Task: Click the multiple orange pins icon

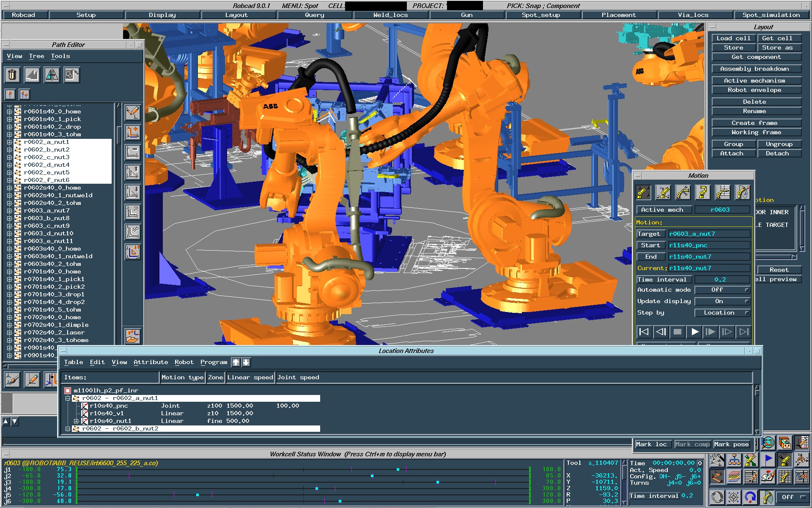Action: pyautogui.click(x=24, y=94)
